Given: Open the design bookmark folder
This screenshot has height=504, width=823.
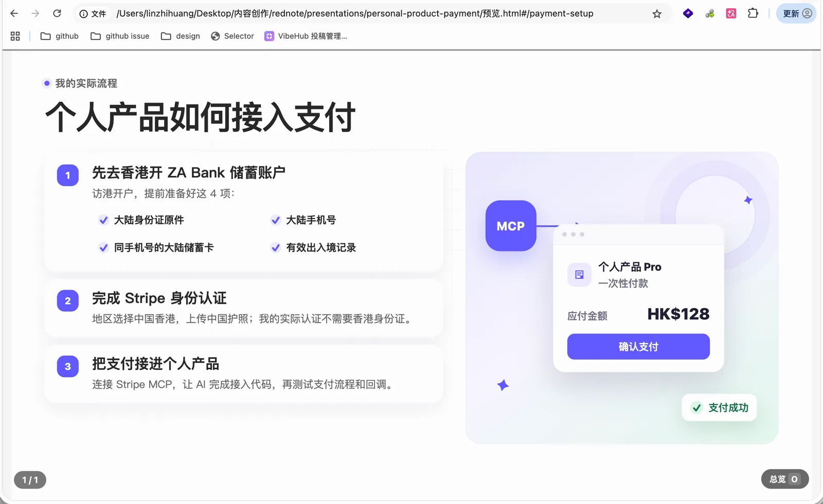Looking at the screenshot, I should 181,36.
